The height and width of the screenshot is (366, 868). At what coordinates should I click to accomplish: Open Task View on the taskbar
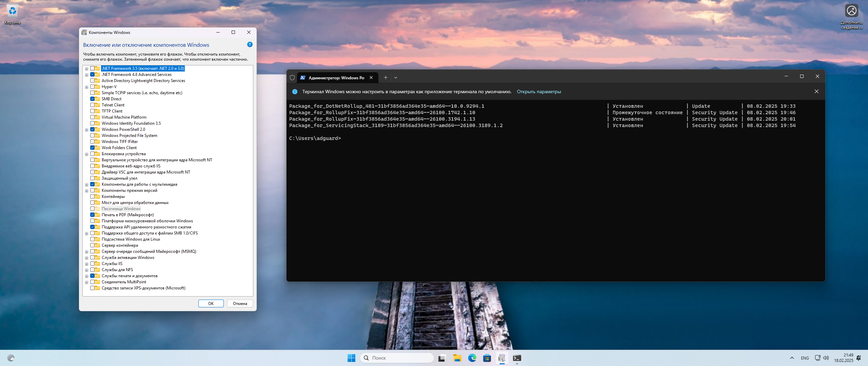tap(441, 358)
